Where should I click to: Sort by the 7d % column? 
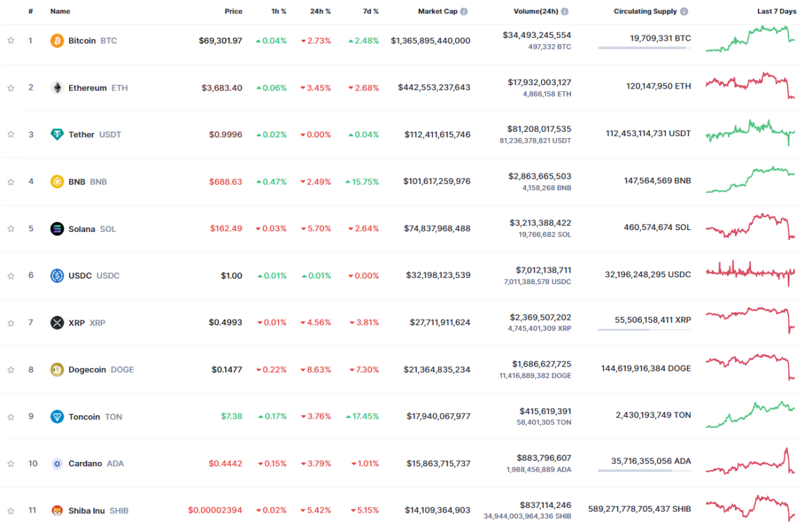pyautogui.click(x=369, y=11)
